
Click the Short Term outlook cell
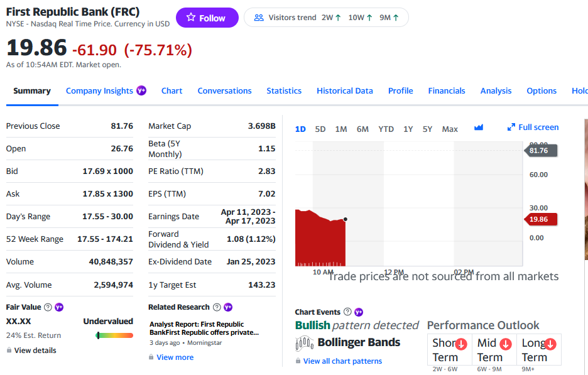[450, 349]
